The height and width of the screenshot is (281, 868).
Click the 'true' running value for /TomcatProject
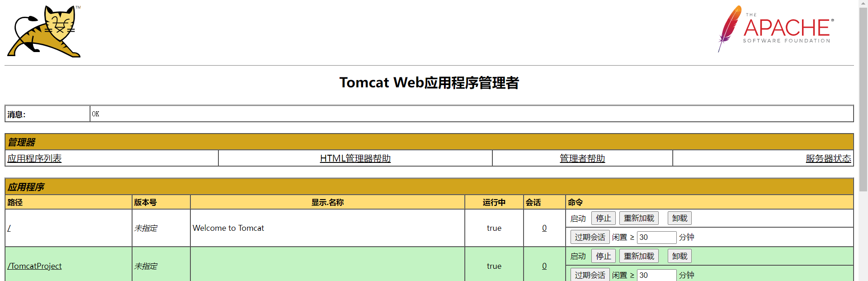tap(494, 266)
